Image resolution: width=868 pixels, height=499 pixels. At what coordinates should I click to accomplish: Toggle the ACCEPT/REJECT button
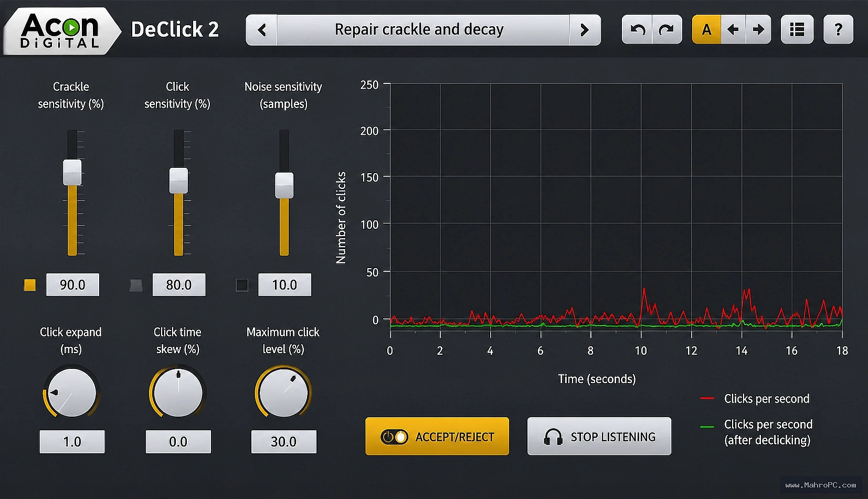point(437,437)
